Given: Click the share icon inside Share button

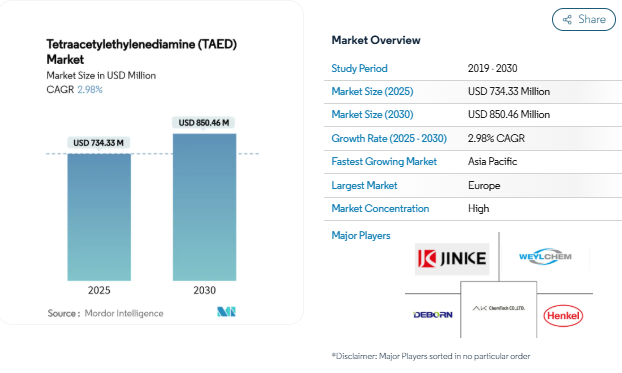Looking at the screenshot, I should point(567,19).
